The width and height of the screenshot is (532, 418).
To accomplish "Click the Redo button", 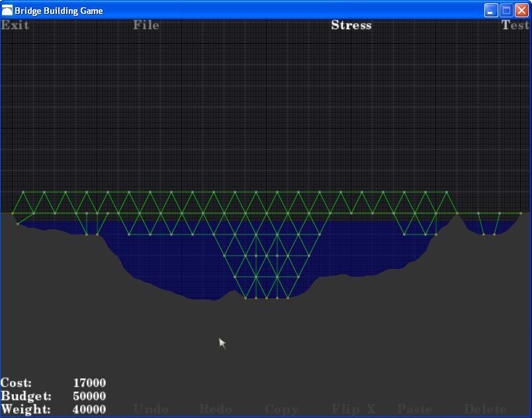I will click(x=216, y=409).
